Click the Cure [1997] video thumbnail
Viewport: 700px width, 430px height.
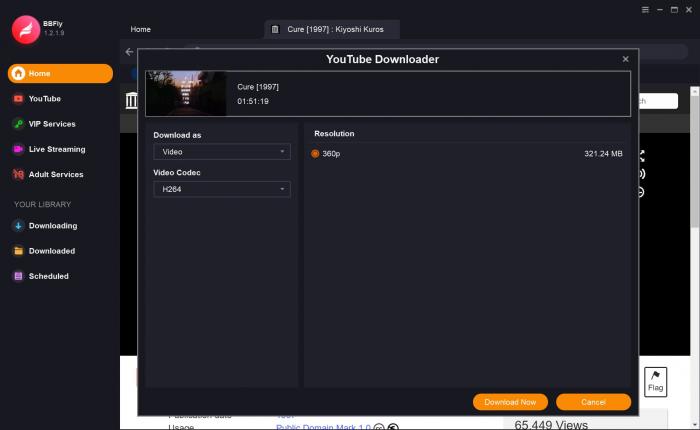(186, 94)
